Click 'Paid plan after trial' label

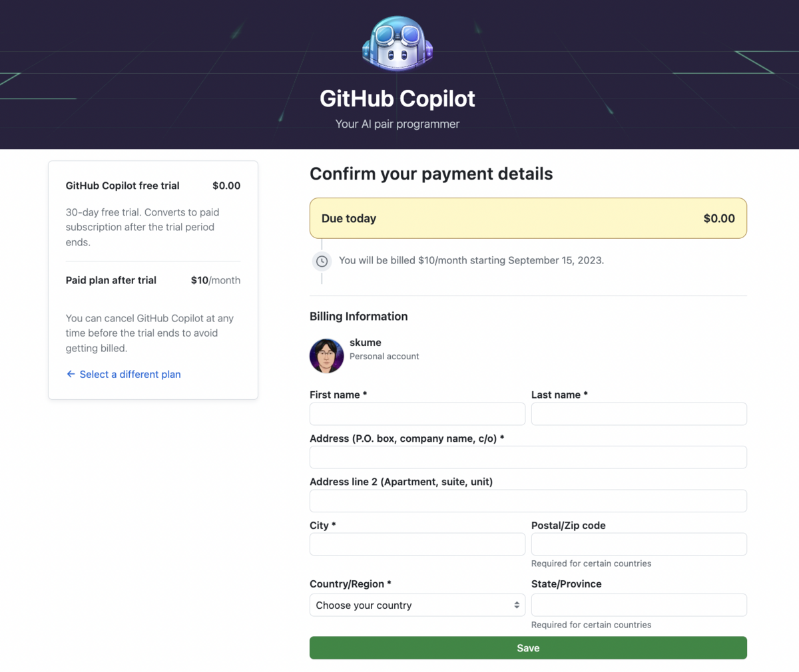pos(111,280)
